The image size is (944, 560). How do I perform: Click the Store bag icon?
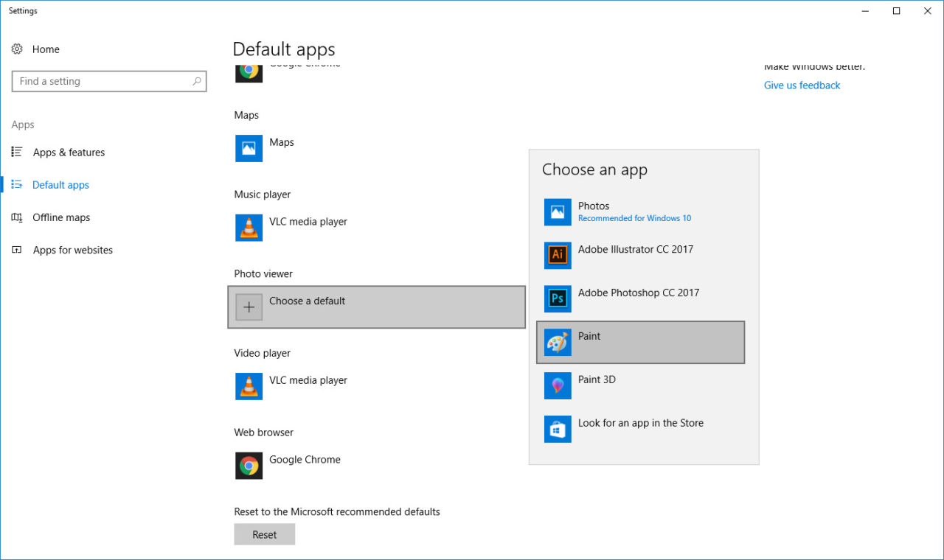[558, 430]
